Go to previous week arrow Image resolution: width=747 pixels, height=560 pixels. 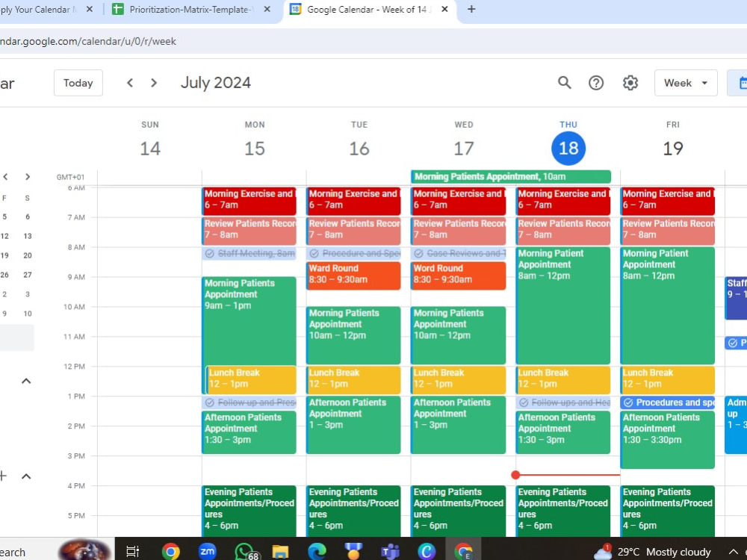pos(129,83)
